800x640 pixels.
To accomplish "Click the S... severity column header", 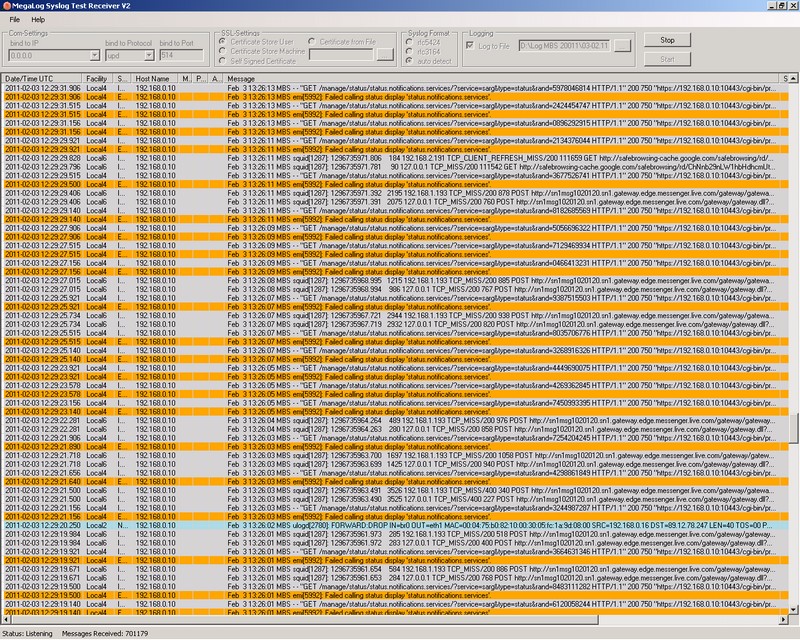I will coord(121,79).
